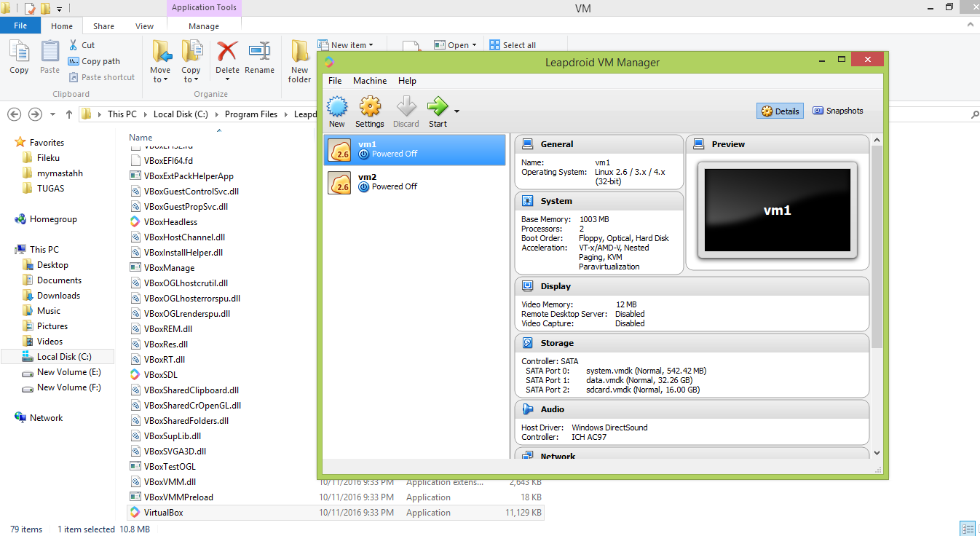
Task: Switch to Details view
Action: (781, 111)
